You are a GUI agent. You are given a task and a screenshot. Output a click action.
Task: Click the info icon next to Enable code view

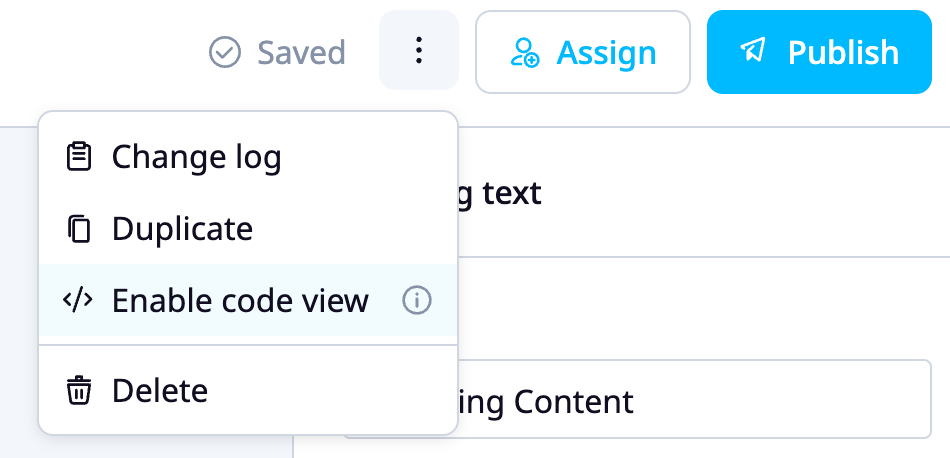tap(417, 300)
